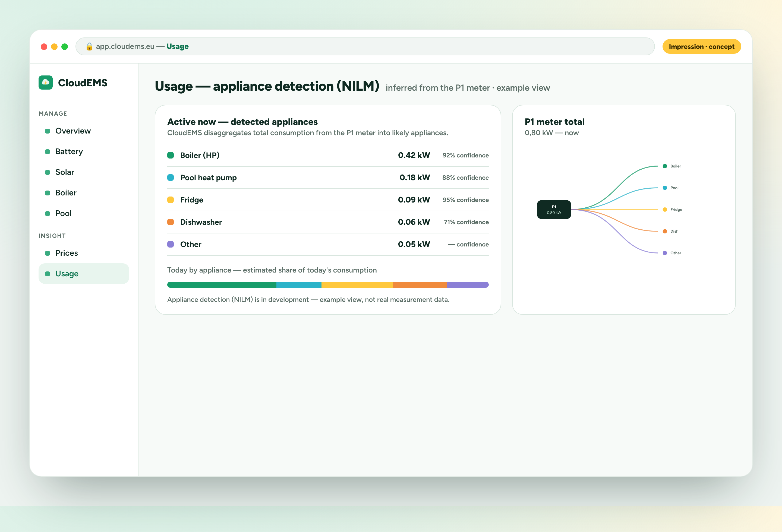Screen dimensions: 782x532
Task: Click the Dish node dot in flow diagram
Action: click(x=665, y=231)
